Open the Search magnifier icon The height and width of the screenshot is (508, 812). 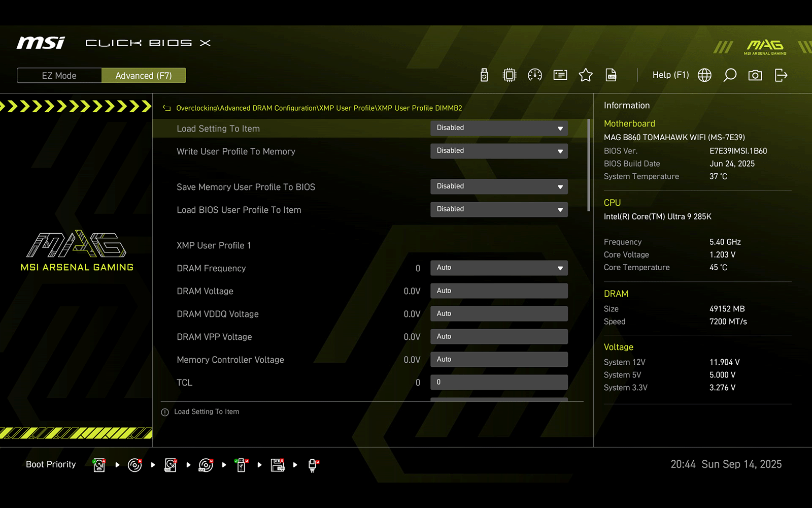point(730,75)
